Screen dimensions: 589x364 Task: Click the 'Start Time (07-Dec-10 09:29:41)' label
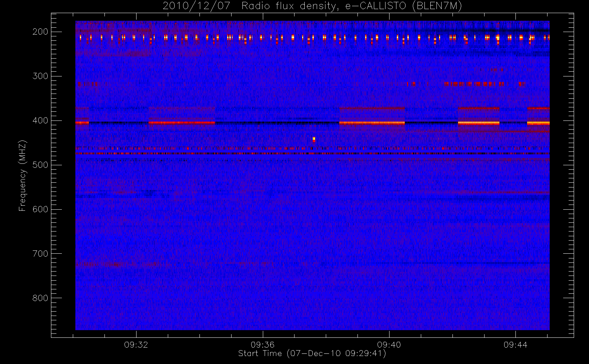[312, 353]
